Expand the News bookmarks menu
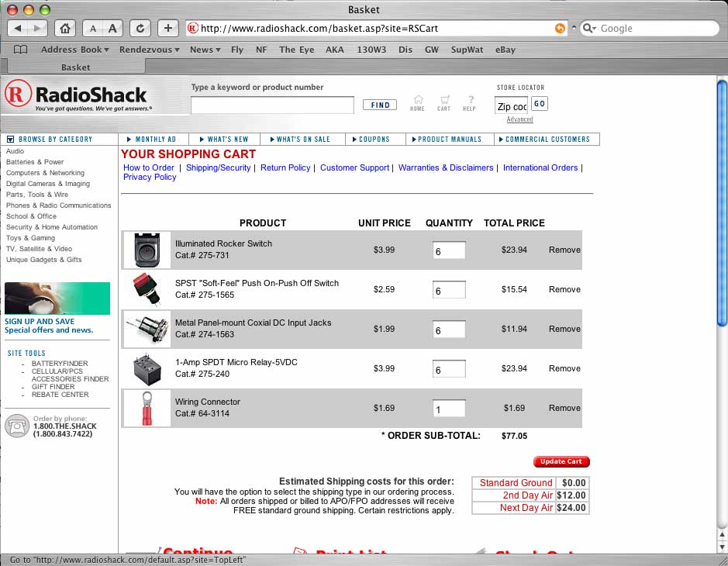This screenshot has width=728, height=566. tap(205, 50)
